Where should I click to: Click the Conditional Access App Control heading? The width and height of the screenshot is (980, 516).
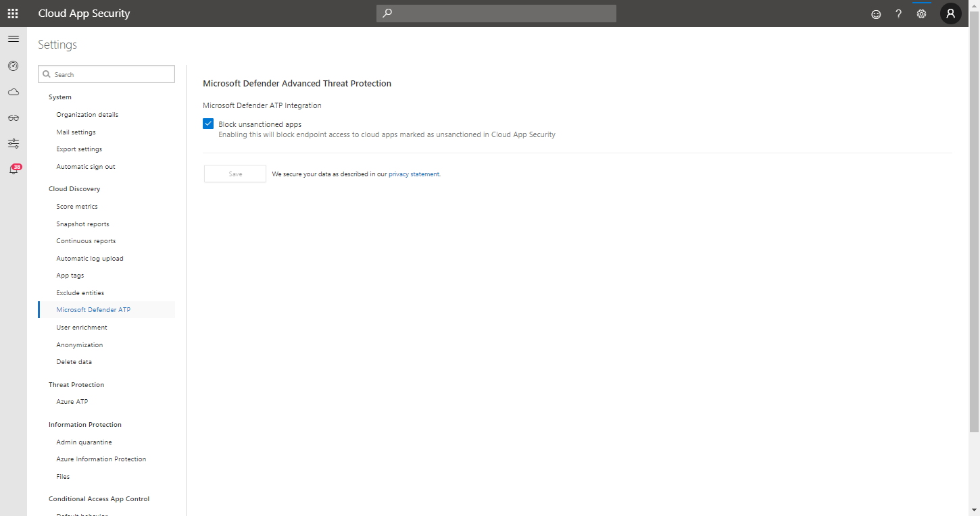(x=99, y=499)
